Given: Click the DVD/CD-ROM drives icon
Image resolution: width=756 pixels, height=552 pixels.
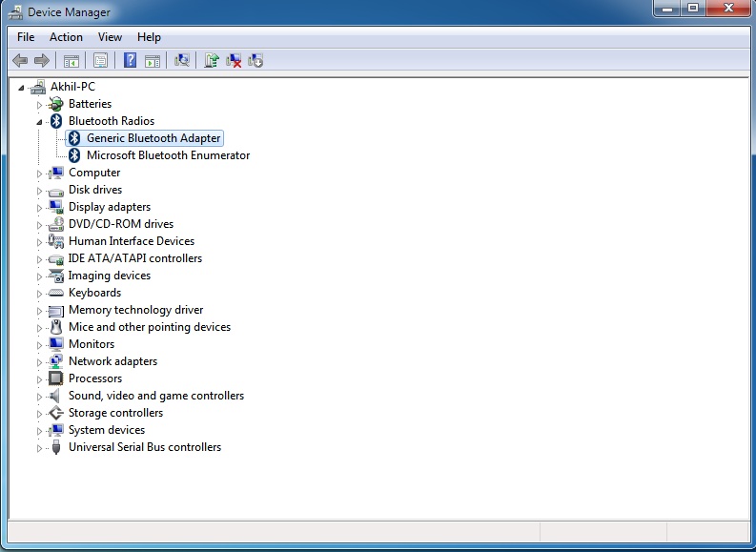Looking at the screenshot, I should [56, 224].
